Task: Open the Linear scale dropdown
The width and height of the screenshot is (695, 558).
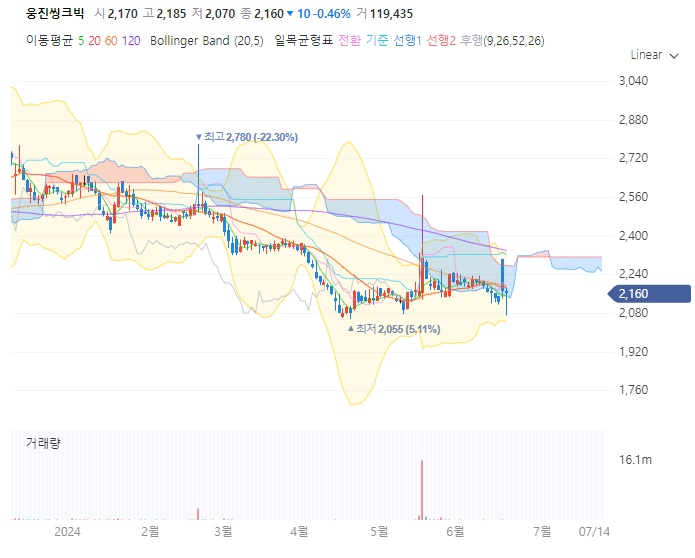Action: tap(654, 55)
